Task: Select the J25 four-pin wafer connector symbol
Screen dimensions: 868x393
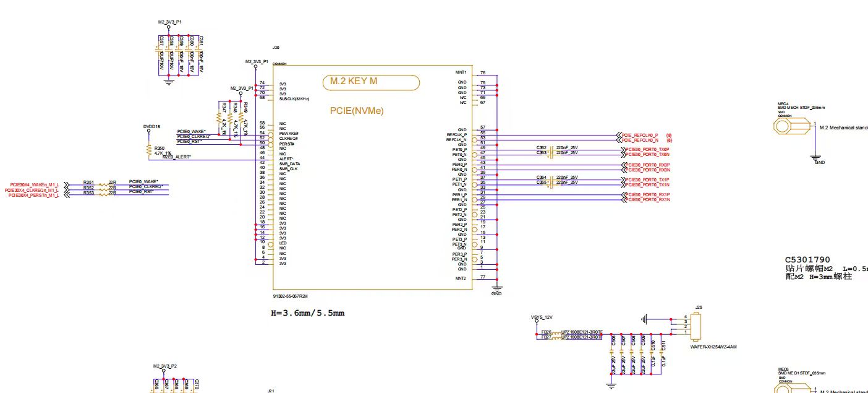Action: coord(697,326)
